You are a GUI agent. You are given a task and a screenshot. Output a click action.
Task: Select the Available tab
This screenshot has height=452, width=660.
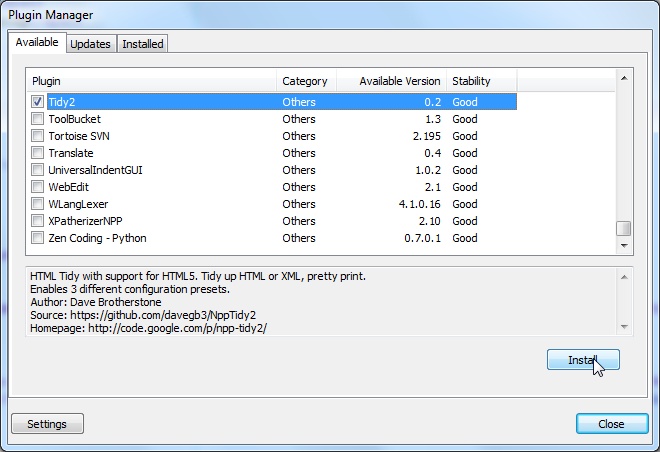pos(37,43)
